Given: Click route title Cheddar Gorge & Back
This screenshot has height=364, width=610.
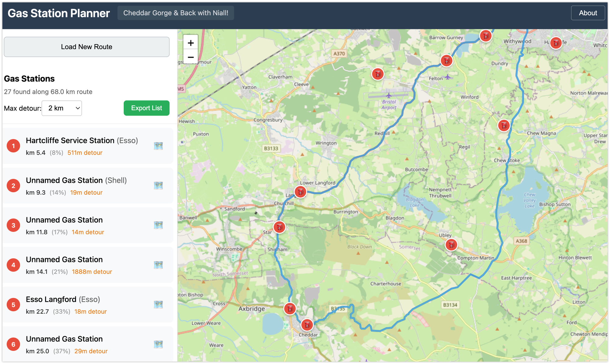Looking at the screenshot, I should tap(176, 13).
